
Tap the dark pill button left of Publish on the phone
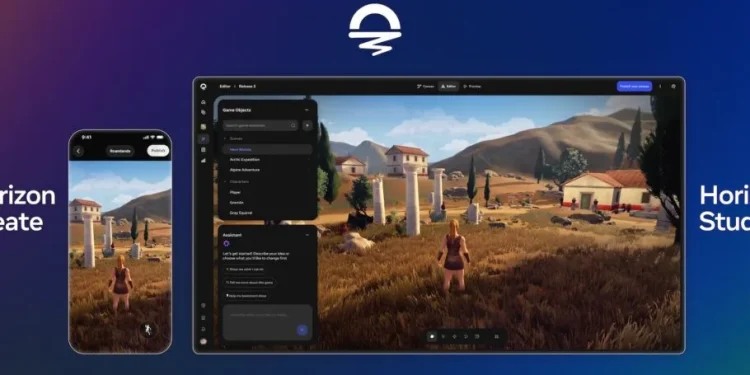pyautogui.click(x=120, y=151)
